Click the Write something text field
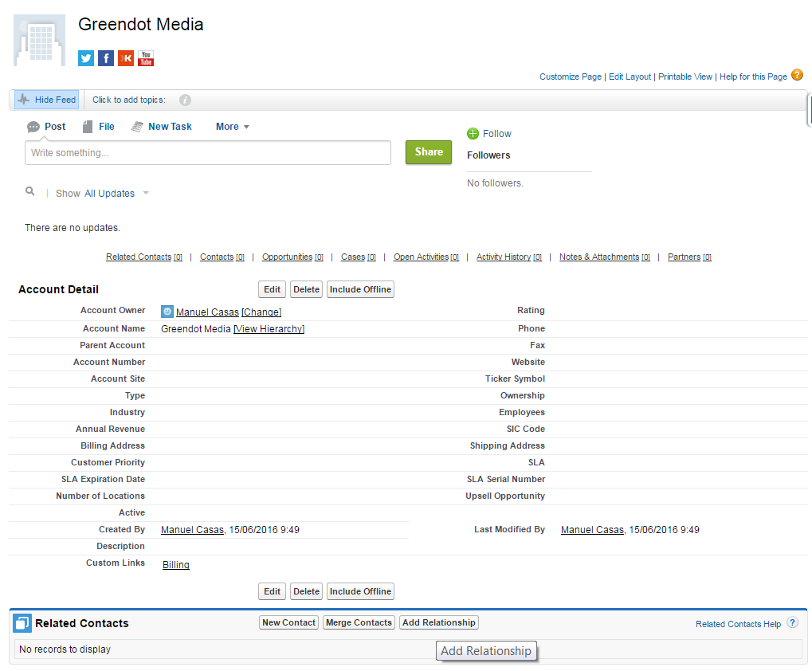 click(208, 153)
